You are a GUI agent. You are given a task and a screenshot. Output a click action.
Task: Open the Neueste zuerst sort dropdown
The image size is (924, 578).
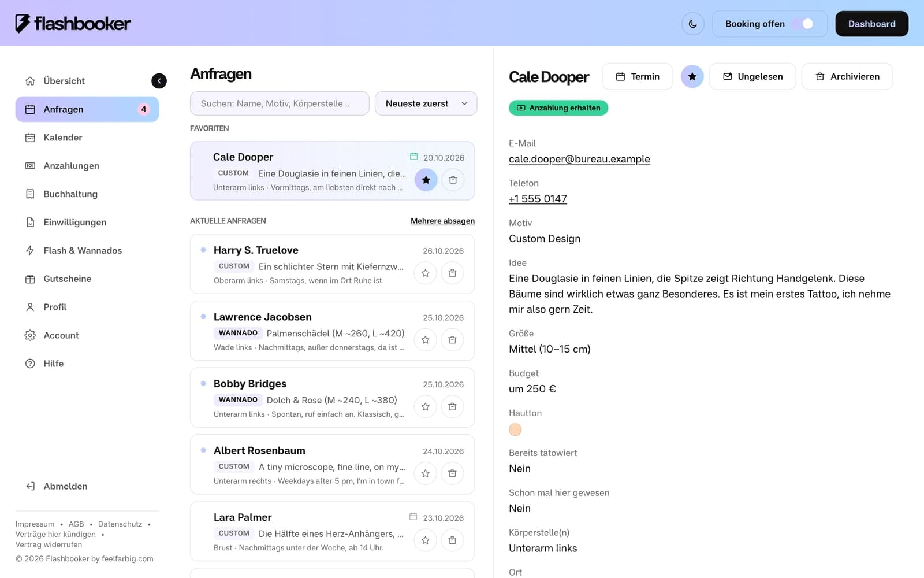pyautogui.click(x=426, y=103)
